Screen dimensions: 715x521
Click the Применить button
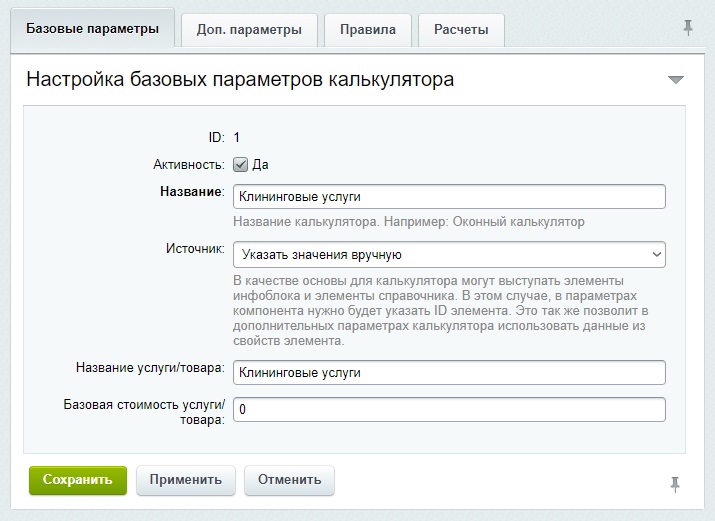[186, 480]
